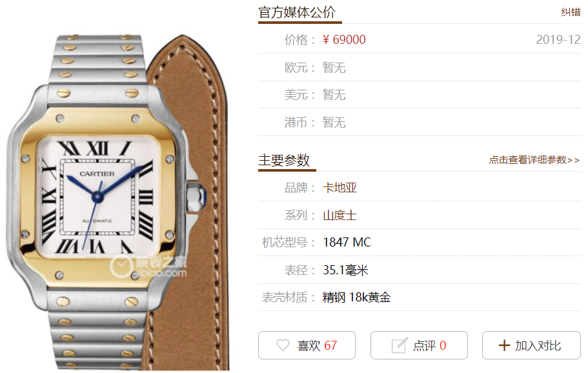Click the heart icon beside 喜欢
This screenshot has height=373, width=588.
coord(283,345)
